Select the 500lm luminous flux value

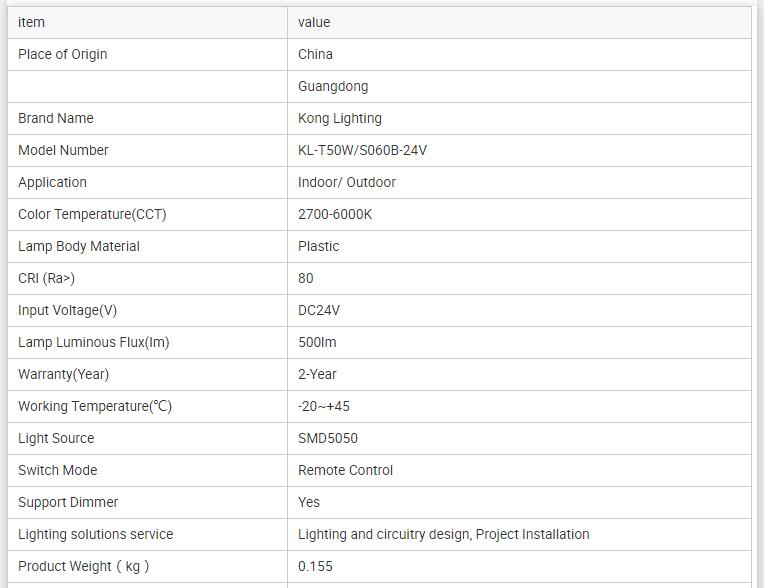[x=317, y=342]
